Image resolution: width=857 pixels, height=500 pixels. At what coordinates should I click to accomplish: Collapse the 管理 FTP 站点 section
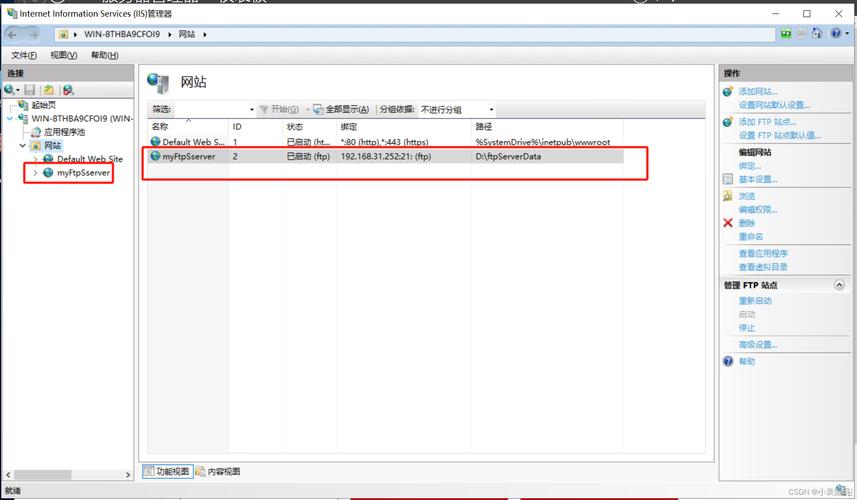coord(838,285)
